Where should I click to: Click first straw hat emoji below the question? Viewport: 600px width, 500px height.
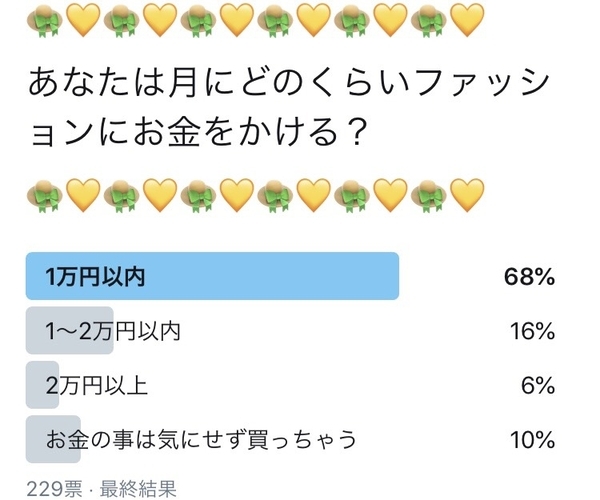(x=43, y=193)
